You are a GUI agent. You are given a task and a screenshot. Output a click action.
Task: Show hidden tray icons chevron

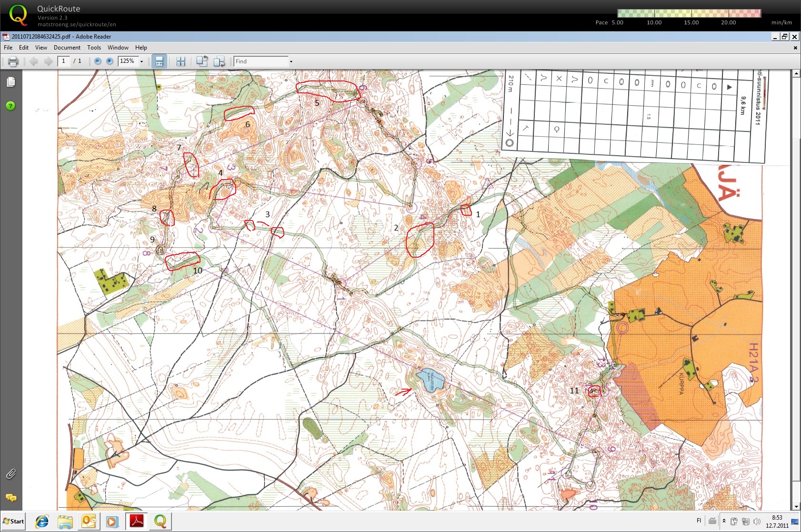coord(724,521)
